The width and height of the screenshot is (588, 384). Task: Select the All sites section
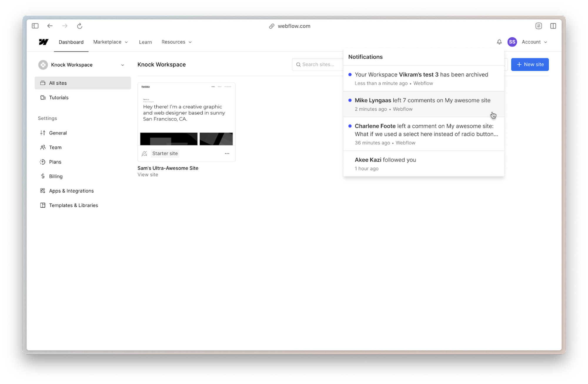[58, 83]
